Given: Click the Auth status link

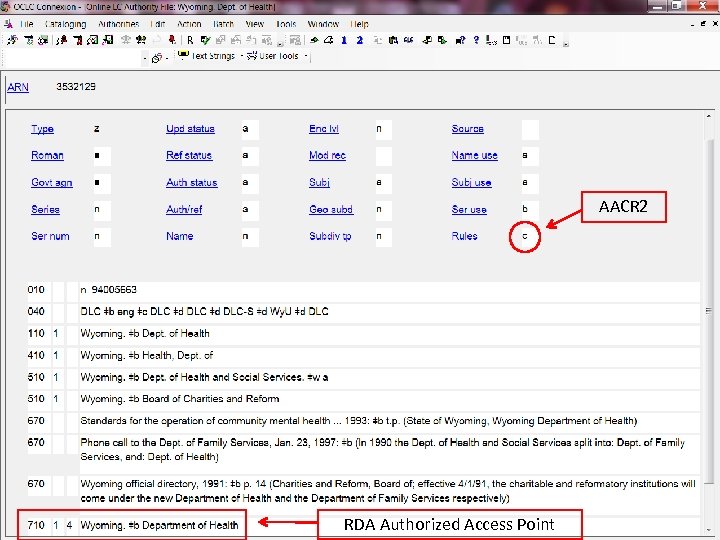Looking at the screenshot, I should tap(191, 183).
